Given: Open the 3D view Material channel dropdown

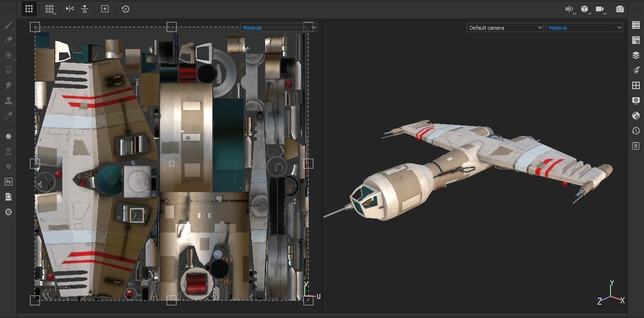Looking at the screenshot, I should [x=585, y=28].
